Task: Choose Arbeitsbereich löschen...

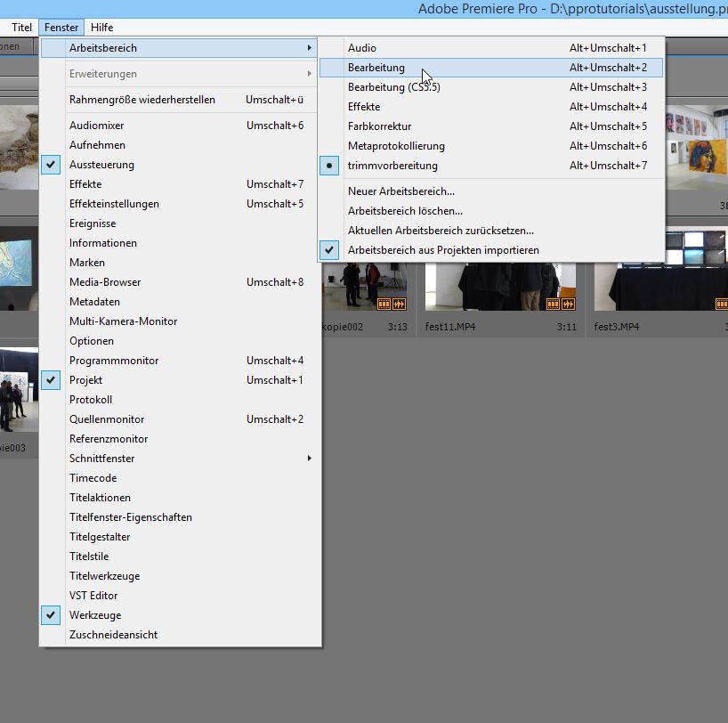Action: pyautogui.click(x=491, y=210)
